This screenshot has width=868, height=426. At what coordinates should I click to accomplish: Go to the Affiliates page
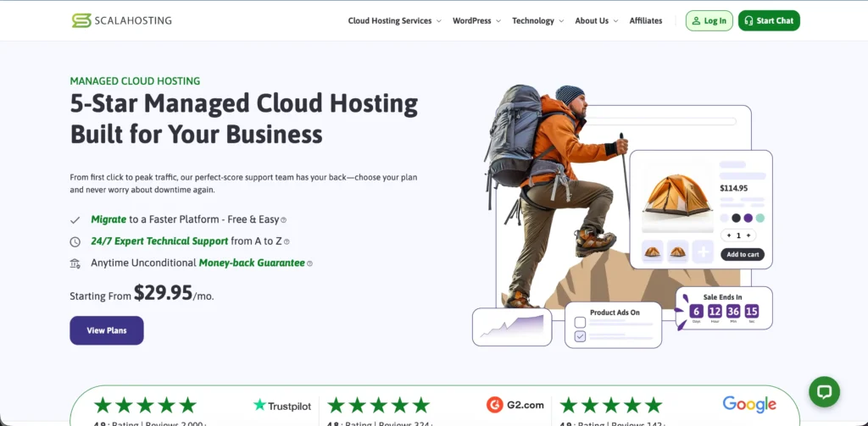click(645, 20)
